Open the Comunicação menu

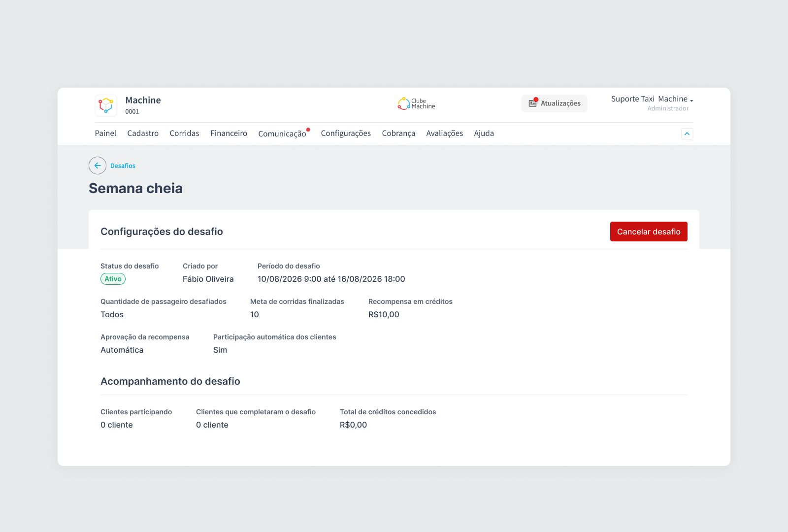[282, 133]
